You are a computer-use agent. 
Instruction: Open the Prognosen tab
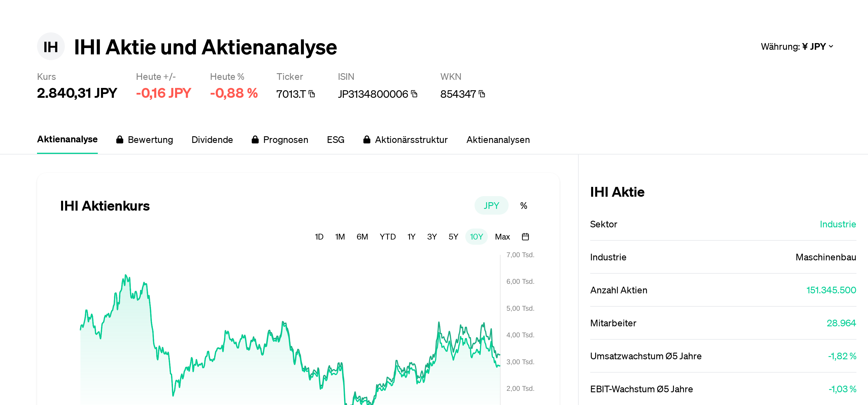point(285,140)
